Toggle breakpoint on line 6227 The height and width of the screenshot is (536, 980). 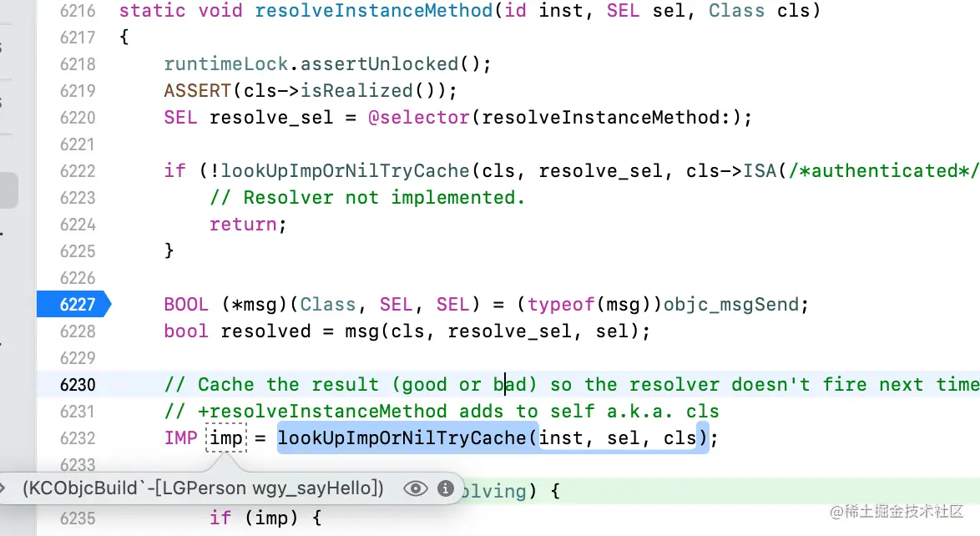click(x=73, y=305)
